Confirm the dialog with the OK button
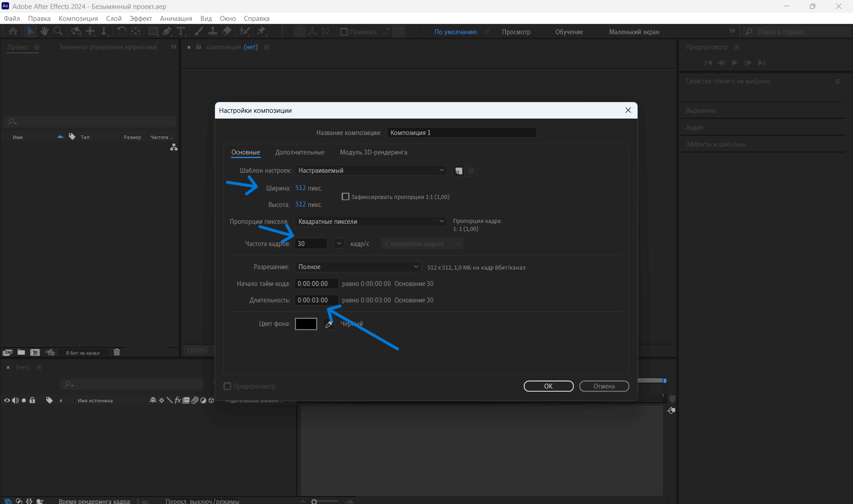 (x=549, y=386)
